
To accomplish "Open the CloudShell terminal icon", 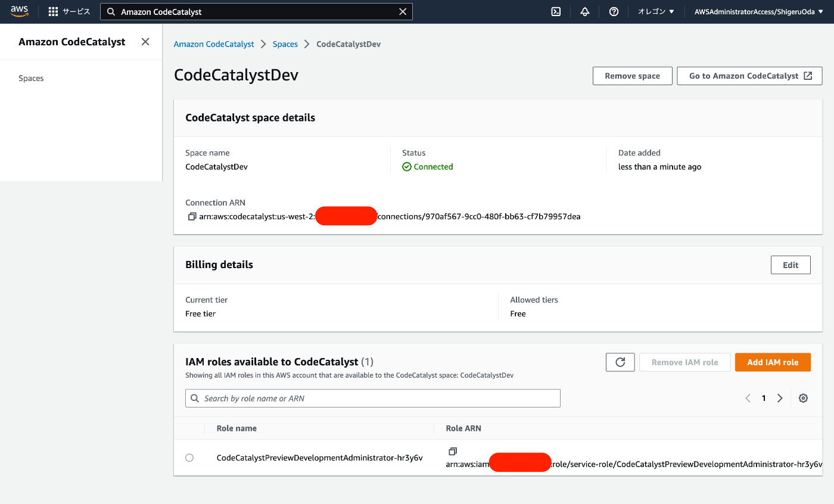I will coord(556,11).
